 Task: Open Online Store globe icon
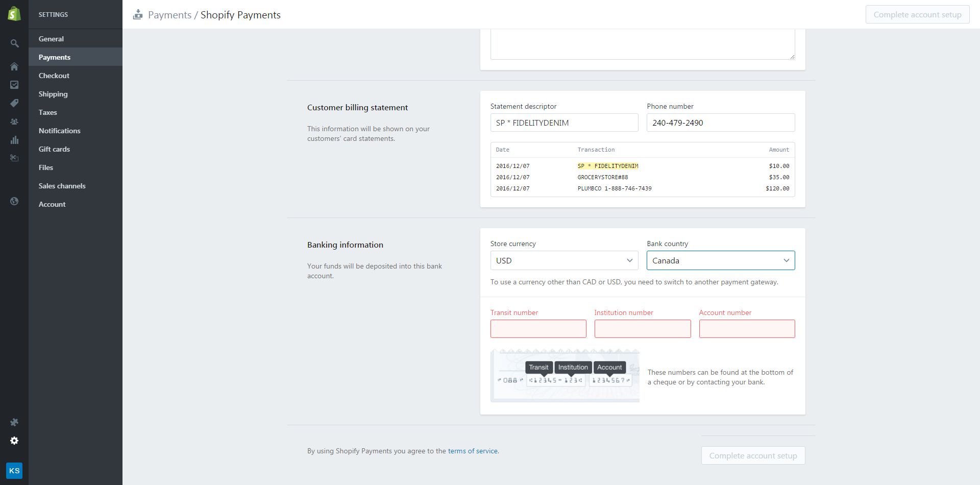pos(14,201)
